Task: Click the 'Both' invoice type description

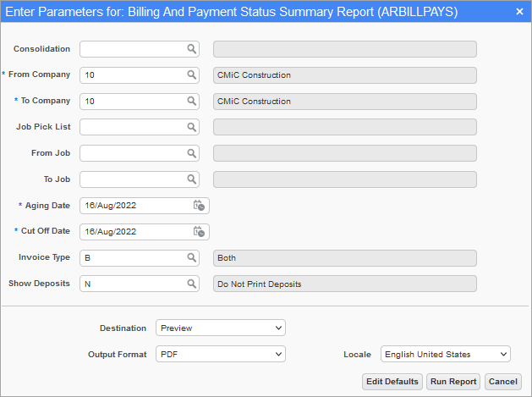Action: [x=345, y=258]
